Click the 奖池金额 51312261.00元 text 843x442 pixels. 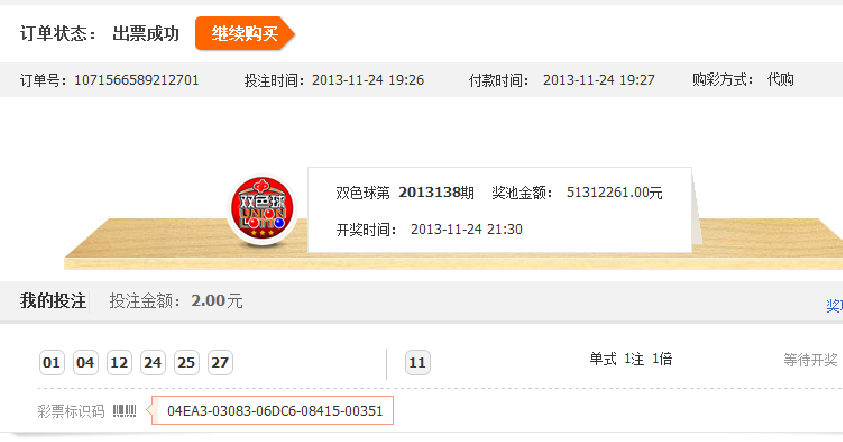[x=577, y=193]
